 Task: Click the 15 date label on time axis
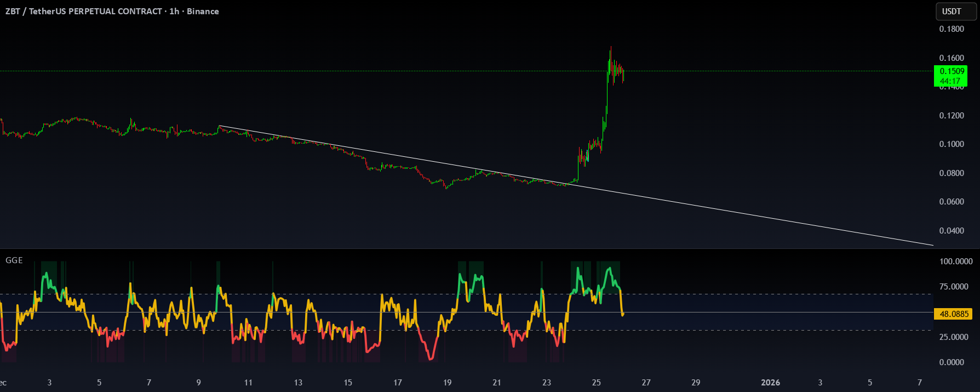348,383
